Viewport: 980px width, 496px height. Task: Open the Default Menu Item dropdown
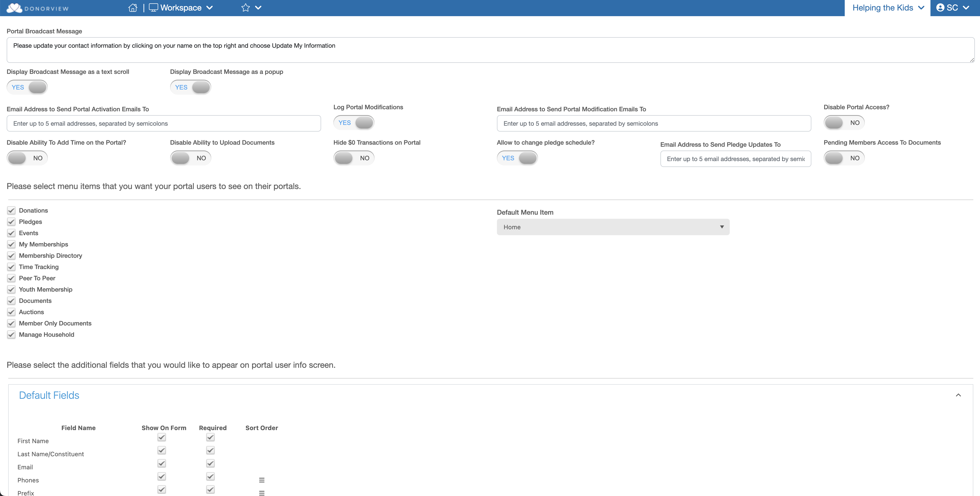point(613,227)
